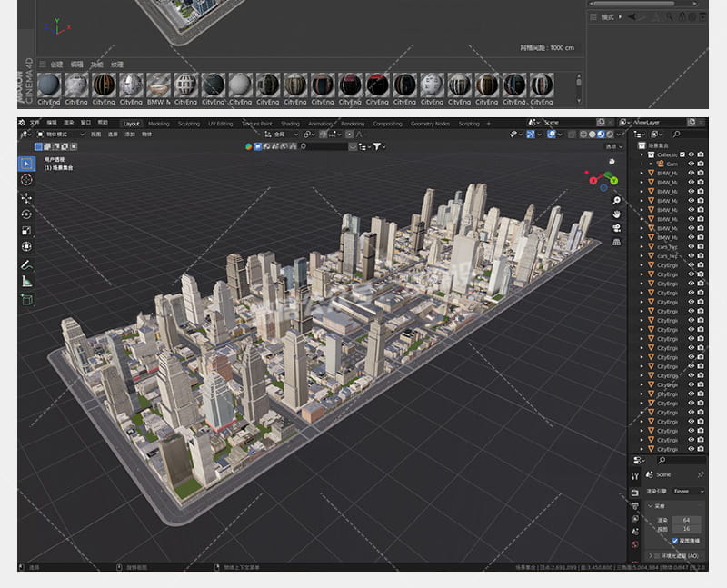
Task: Open the viewport shading options dropdown
Action: click(x=619, y=134)
